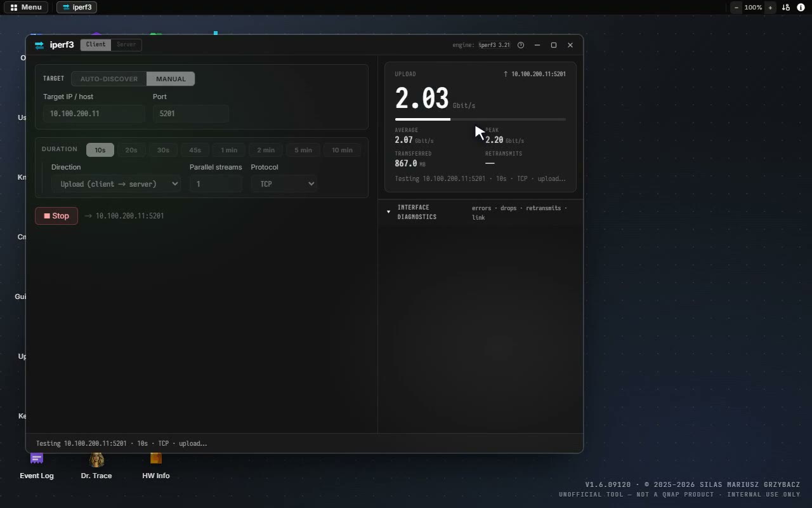Click the Target IP / host field

coord(94,114)
